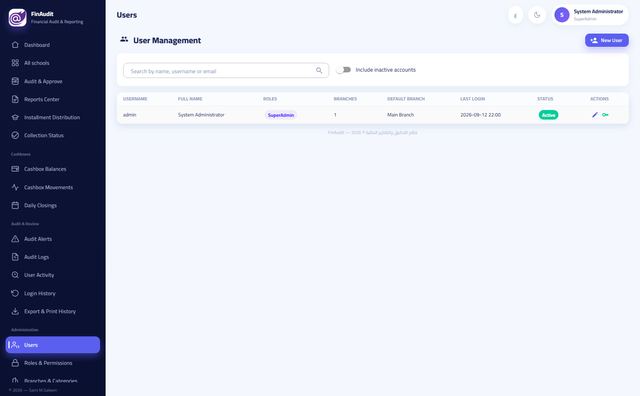Reset admin password with key icon
This screenshot has width=640, height=396.
(605, 115)
